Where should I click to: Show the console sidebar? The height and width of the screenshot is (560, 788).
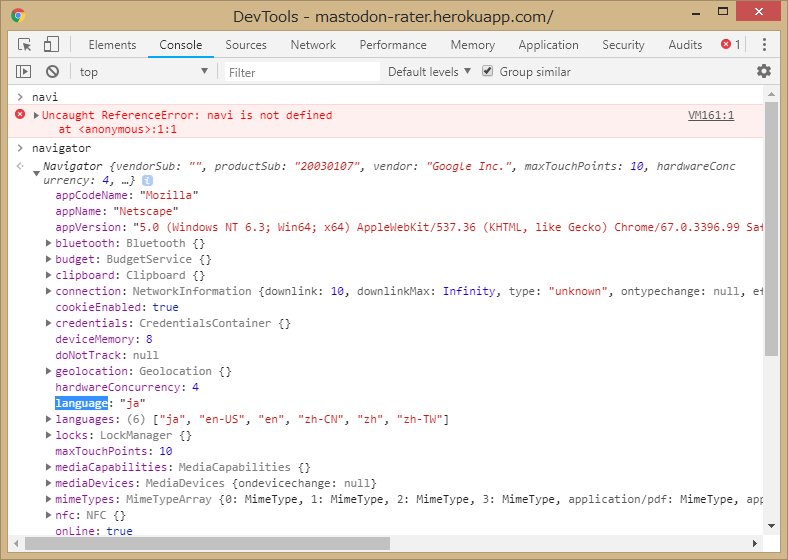tap(24, 72)
